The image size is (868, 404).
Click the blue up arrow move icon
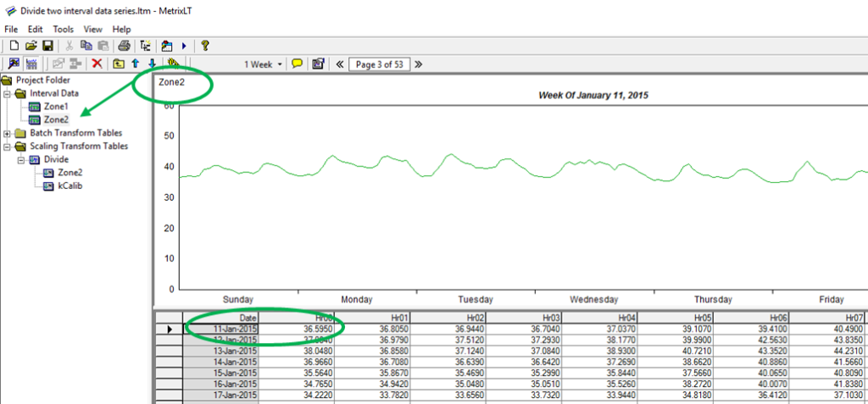click(134, 64)
